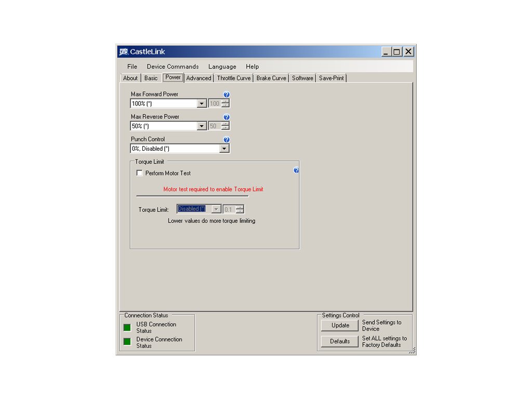
Task: Open the Help menu
Action: (x=252, y=66)
